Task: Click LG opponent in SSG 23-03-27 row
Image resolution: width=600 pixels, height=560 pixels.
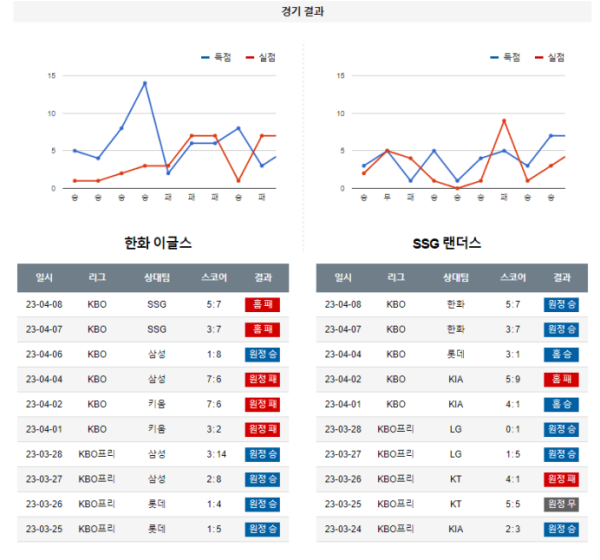Action: pyautogui.click(x=456, y=454)
